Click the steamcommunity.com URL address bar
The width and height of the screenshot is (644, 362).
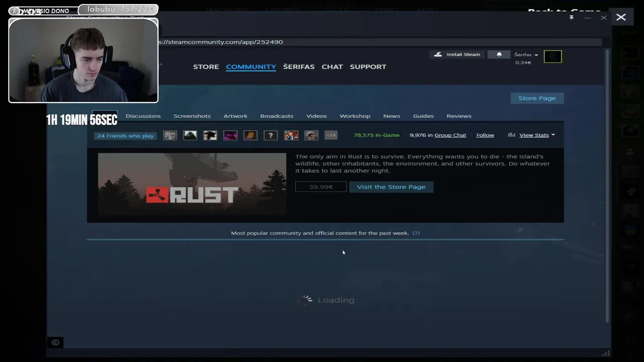pos(380,42)
